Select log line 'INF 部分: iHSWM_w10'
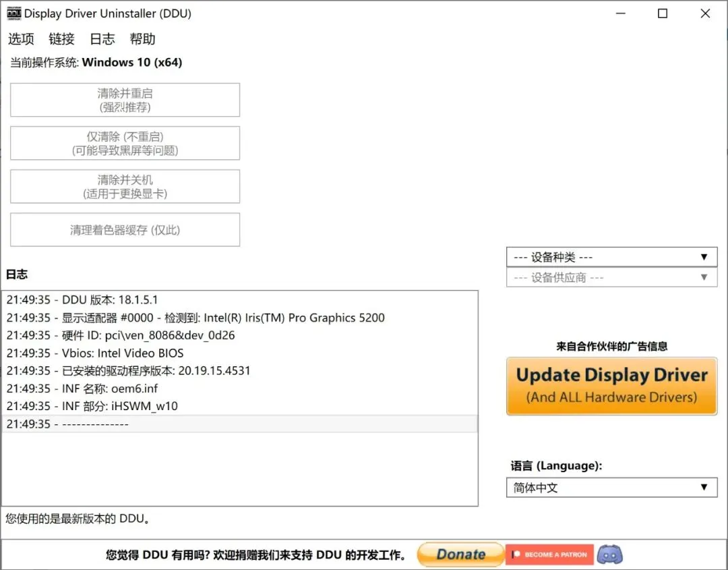The image size is (728, 570). (x=239, y=406)
